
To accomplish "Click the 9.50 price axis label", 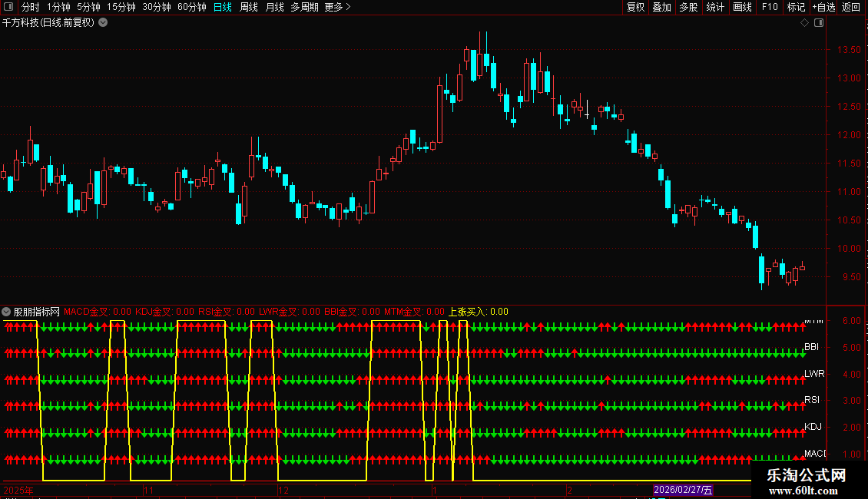I will [851, 277].
